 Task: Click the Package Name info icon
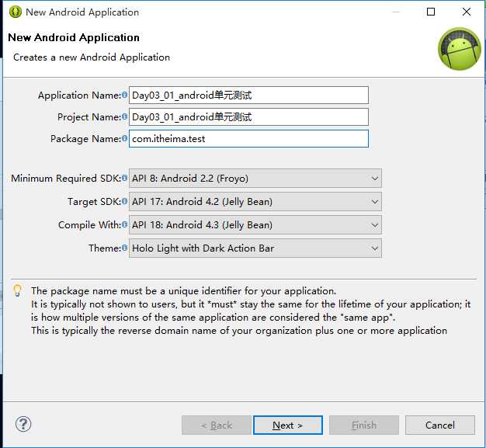124,138
